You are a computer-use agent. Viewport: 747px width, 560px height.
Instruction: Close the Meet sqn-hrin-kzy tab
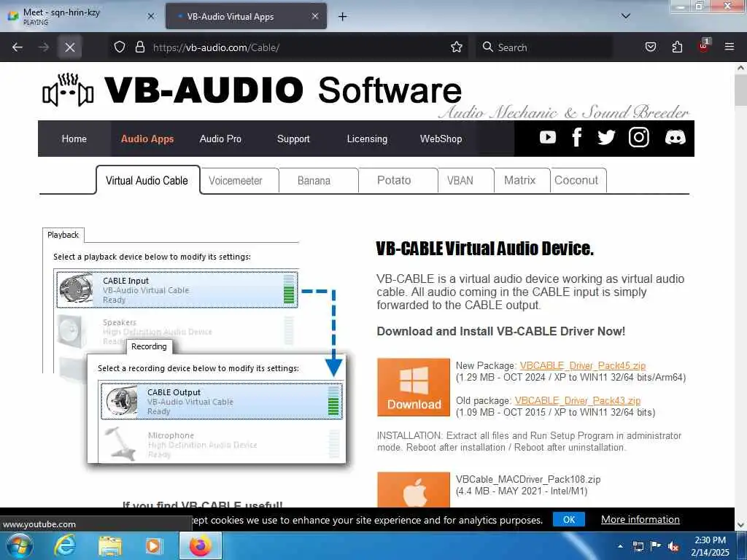[x=151, y=16]
